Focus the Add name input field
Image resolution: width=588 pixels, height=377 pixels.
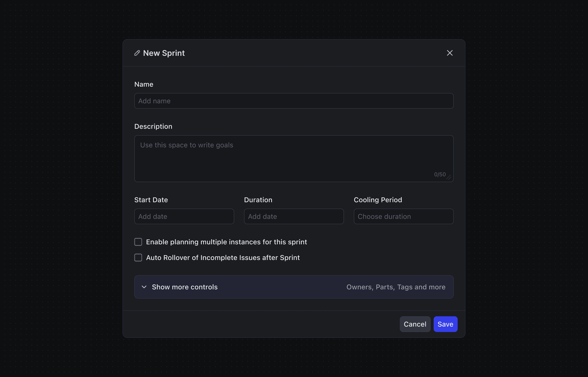point(294,101)
